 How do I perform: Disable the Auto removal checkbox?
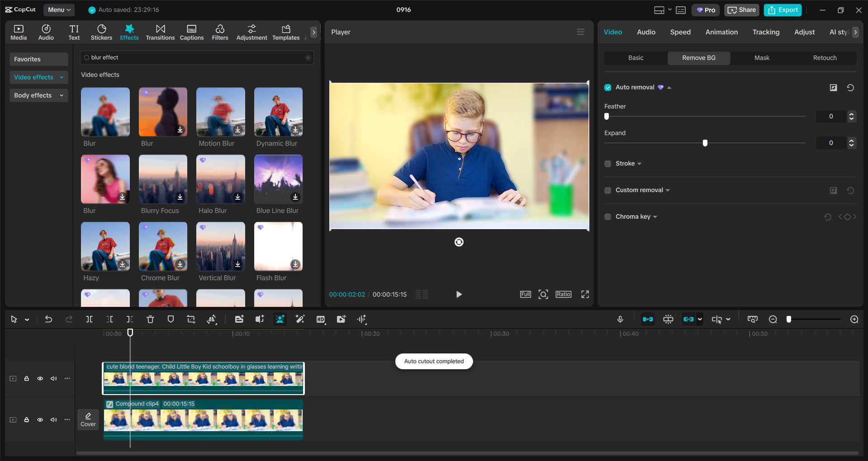[x=607, y=87]
